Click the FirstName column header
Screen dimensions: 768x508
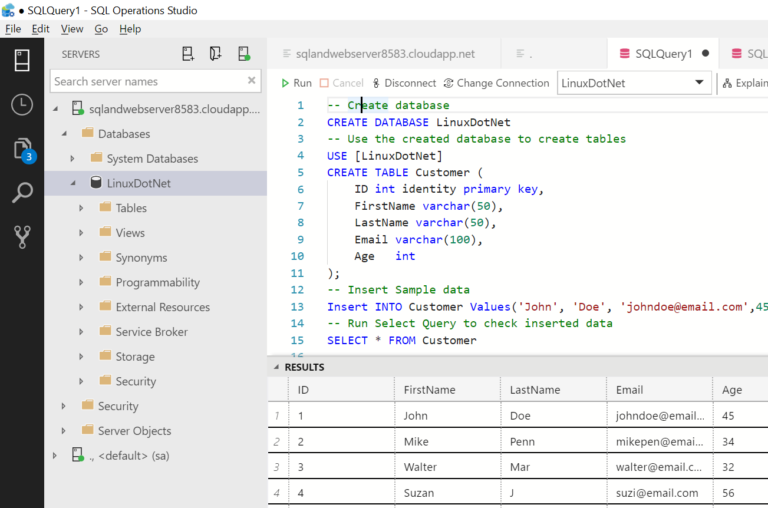pos(448,390)
